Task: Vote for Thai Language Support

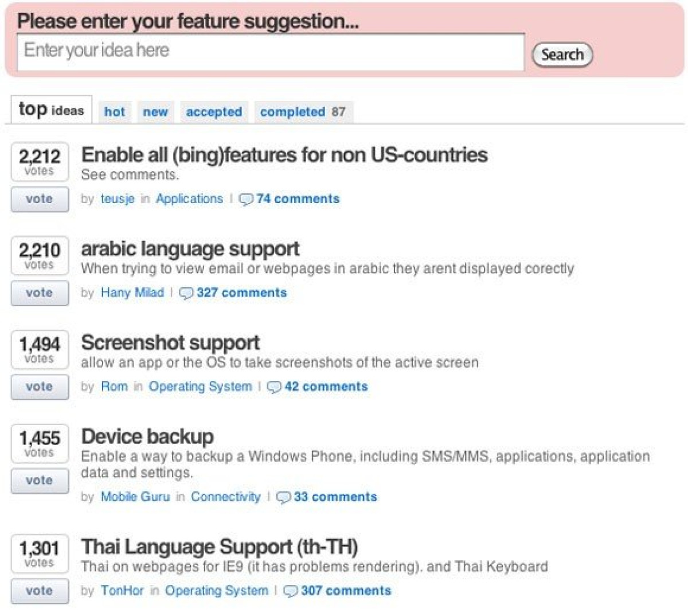Action: click(x=40, y=591)
